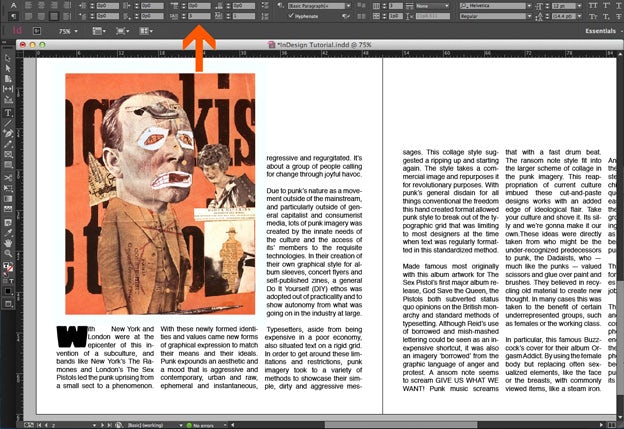This screenshot has width=624, height=429.
Task: Select the Hand tool
Action: (x=8, y=243)
